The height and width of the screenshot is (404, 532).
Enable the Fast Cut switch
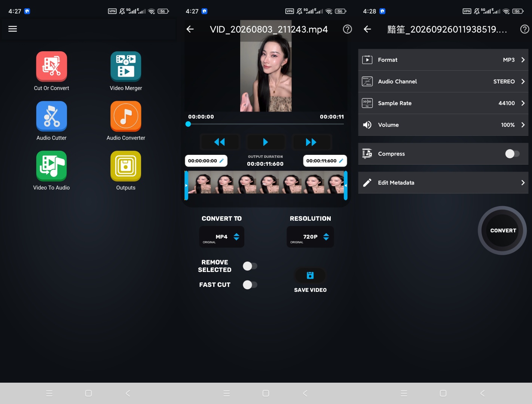[x=250, y=285]
